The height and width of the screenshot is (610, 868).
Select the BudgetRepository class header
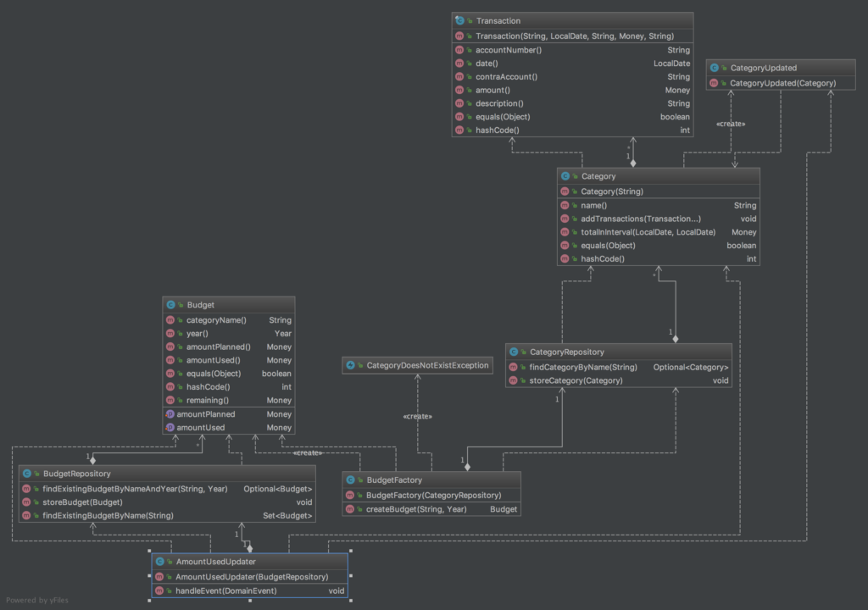pyautogui.click(x=167, y=474)
